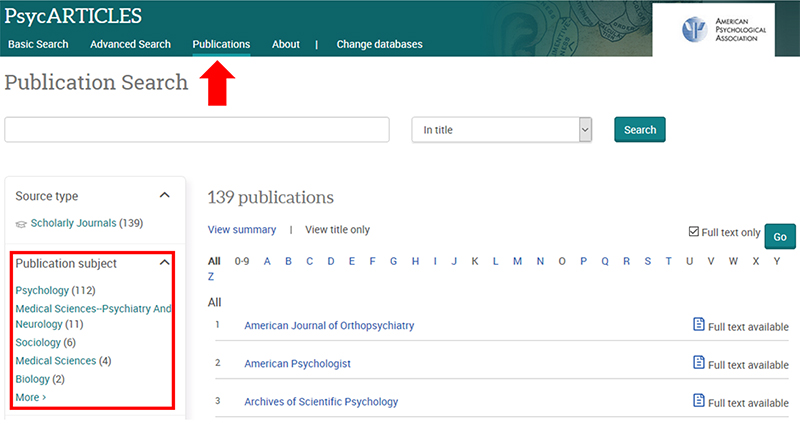Click the publication search text field

(197, 130)
